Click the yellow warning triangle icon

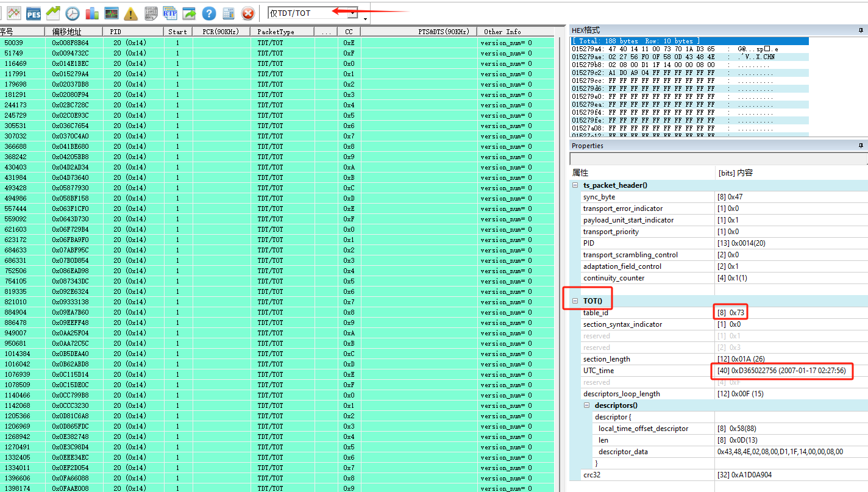click(131, 13)
